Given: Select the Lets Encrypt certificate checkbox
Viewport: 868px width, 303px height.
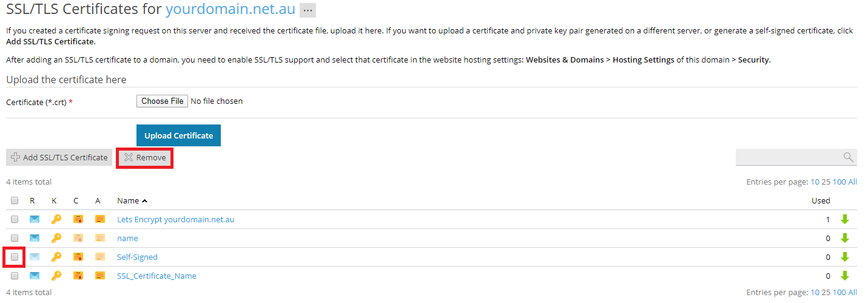Looking at the screenshot, I should click(15, 219).
